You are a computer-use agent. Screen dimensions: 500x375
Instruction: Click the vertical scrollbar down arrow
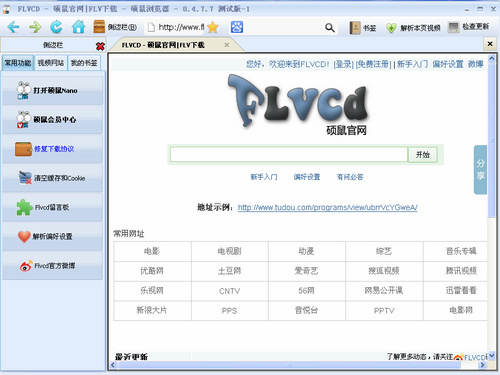coord(492,355)
